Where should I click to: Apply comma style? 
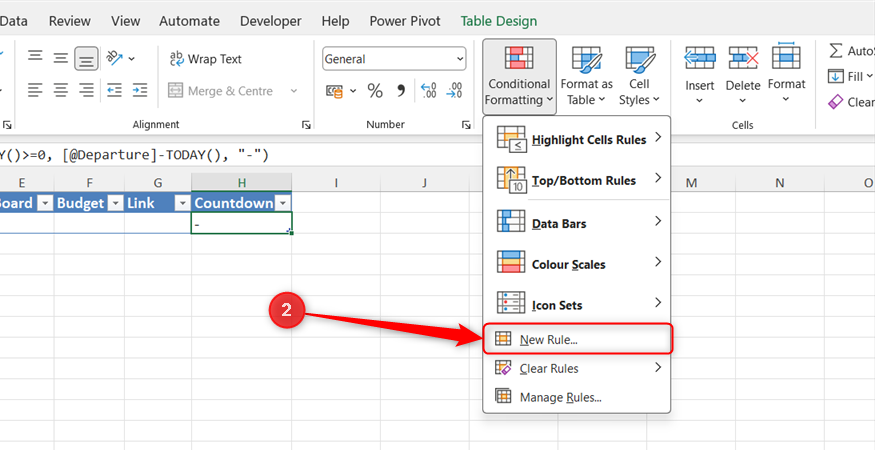point(401,91)
